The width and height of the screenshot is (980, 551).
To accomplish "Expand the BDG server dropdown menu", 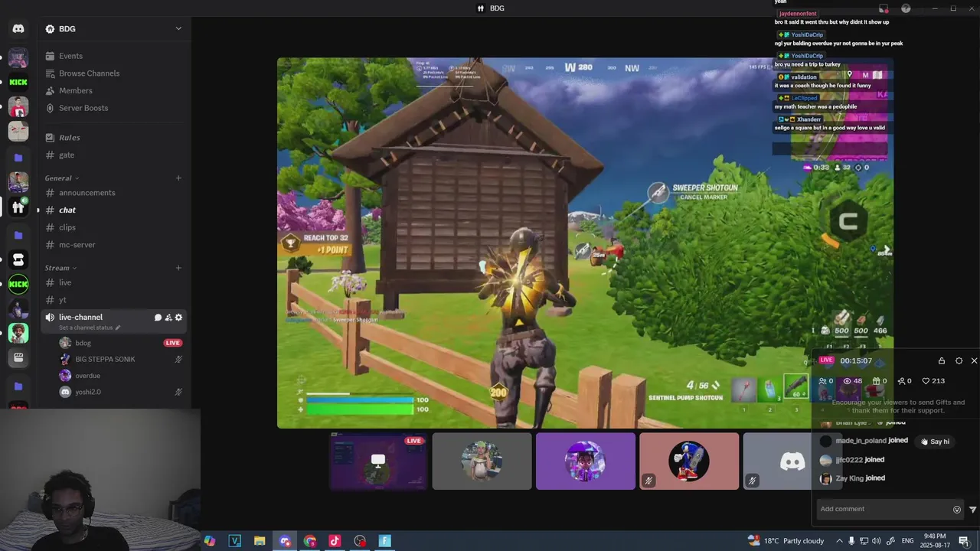I will tap(178, 28).
